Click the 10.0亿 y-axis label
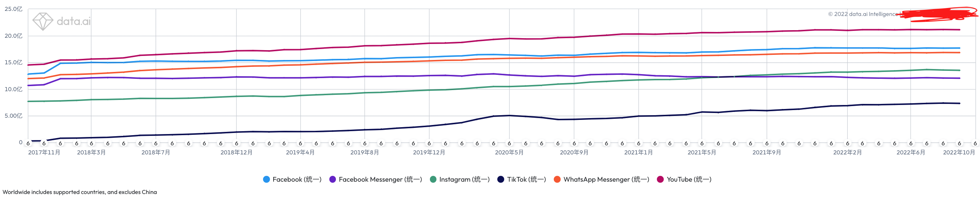Image resolution: width=980 pixels, height=202 pixels. 13,89
